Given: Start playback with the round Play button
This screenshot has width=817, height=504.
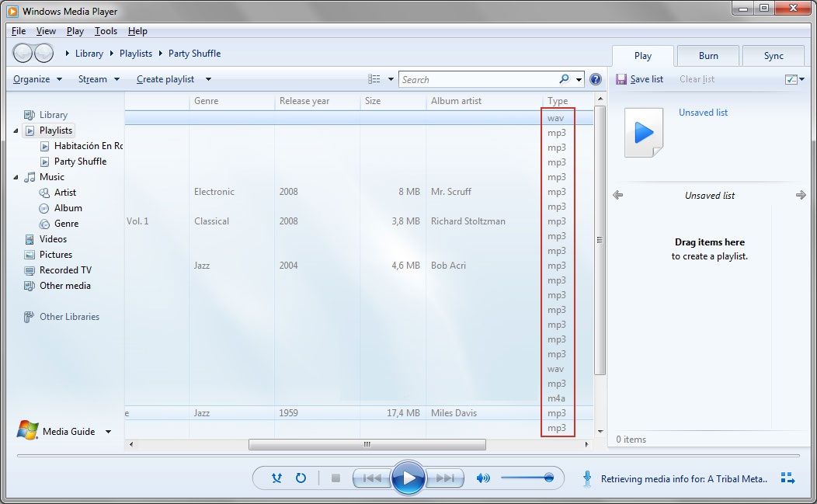Looking at the screenshot, I should point(408,478).
